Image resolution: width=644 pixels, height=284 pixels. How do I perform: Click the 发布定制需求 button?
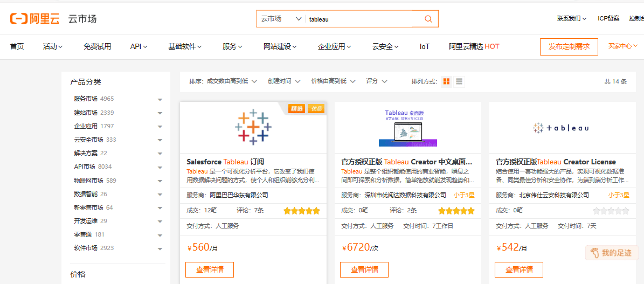(569, 46)
